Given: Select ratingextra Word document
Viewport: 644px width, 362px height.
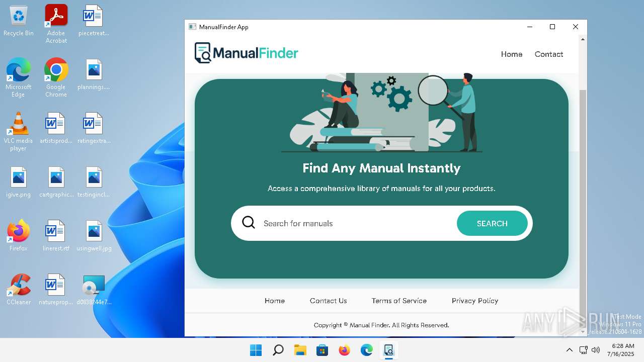Looking at the screenshot, I should [94, 128].
